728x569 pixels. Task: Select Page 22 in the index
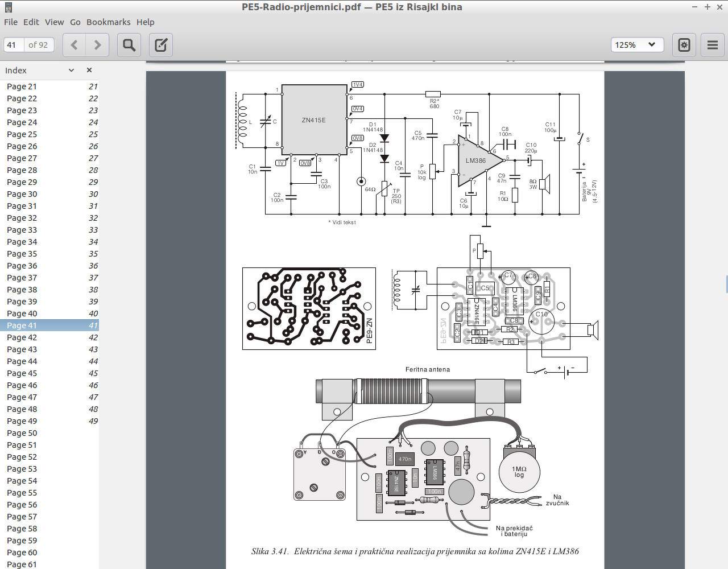pyautogui.click(x=49, y=98)
